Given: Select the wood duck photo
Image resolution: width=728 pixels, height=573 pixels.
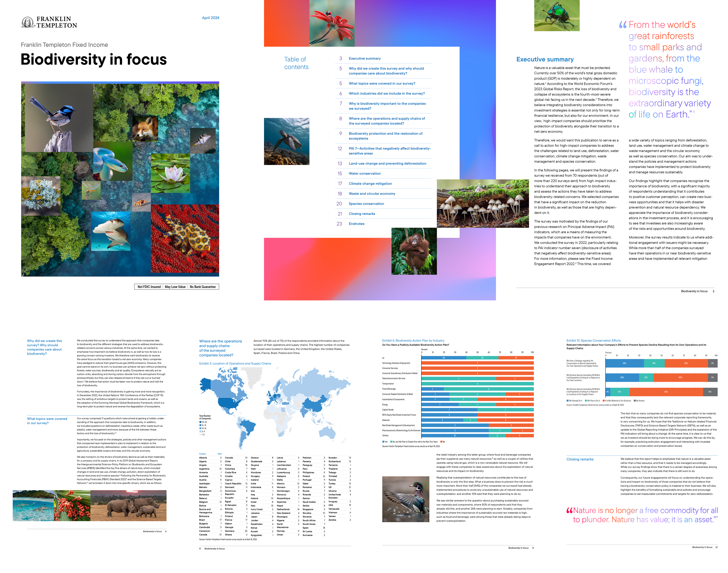Looking at the screenshot, I should (x=406, y=499).
